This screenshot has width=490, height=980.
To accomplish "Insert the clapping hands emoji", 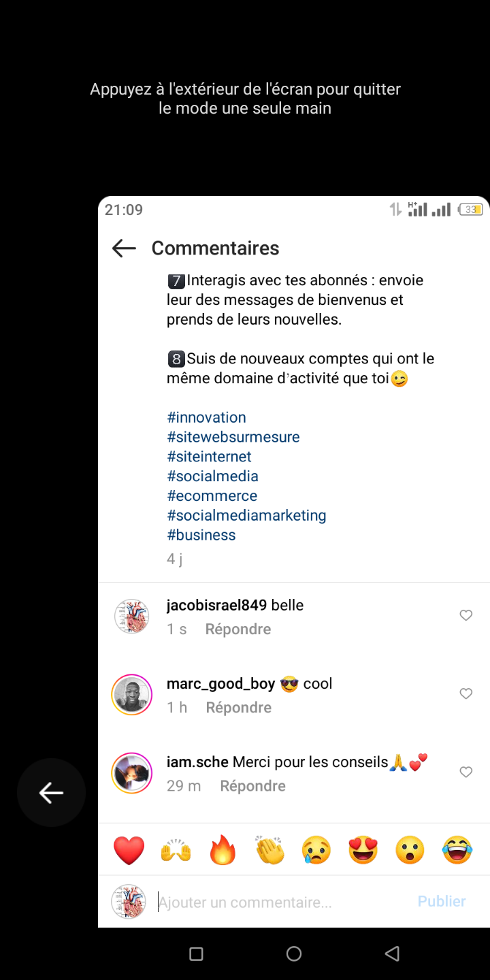I will click(269, 851).
